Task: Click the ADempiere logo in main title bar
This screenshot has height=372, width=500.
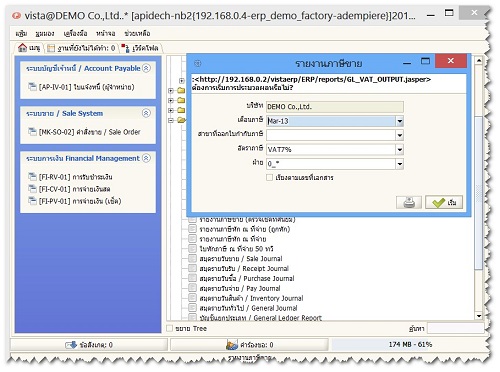Action: click(x=16, y=16)
